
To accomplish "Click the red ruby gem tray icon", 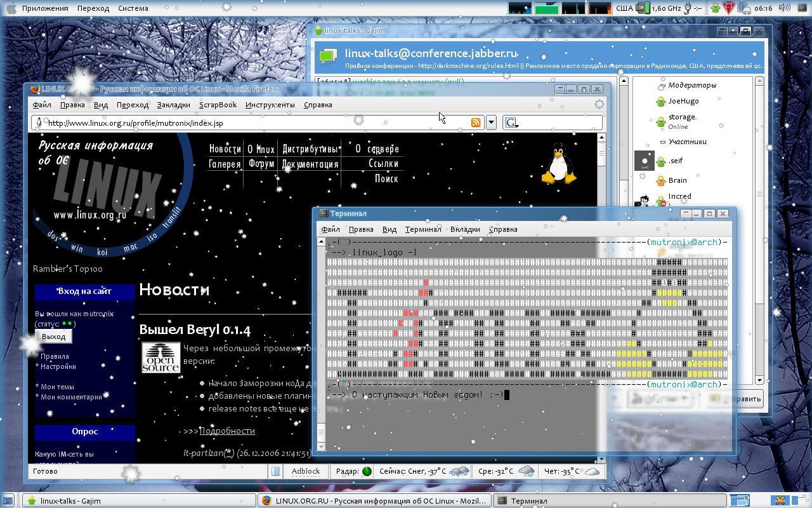I will pyautogui.click(x=729, y=8).
